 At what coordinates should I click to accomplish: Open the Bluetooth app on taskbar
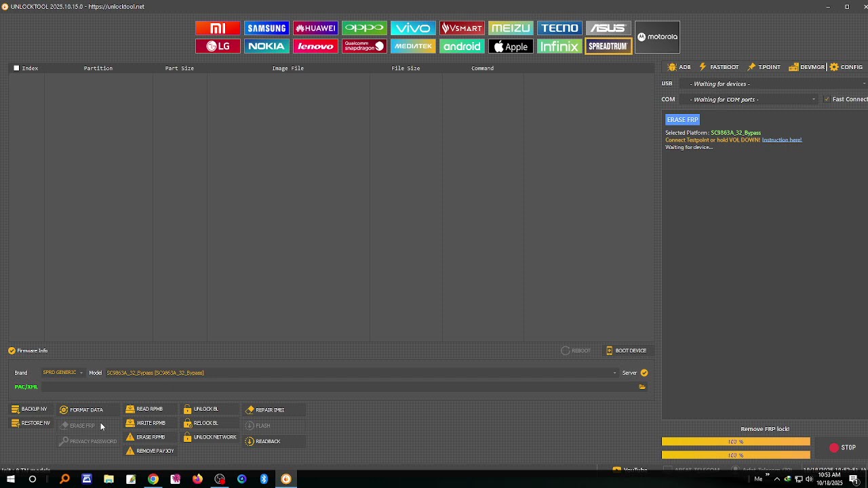point(264,479)
